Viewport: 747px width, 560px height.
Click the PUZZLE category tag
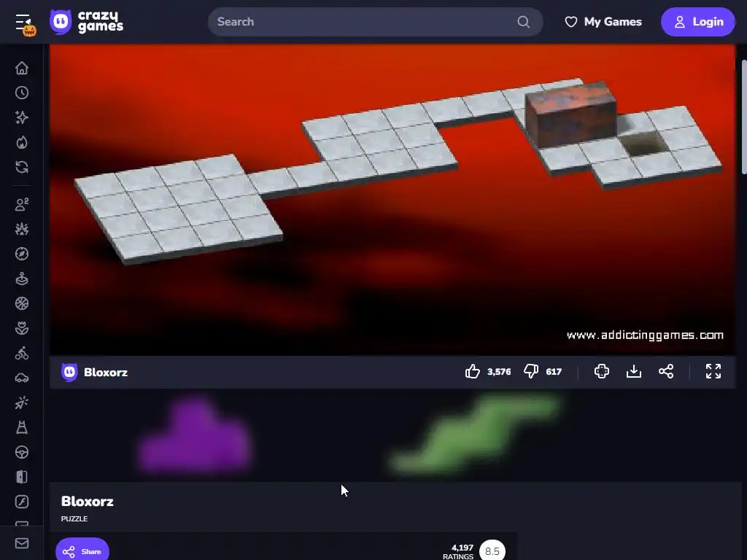click(74, 519)
